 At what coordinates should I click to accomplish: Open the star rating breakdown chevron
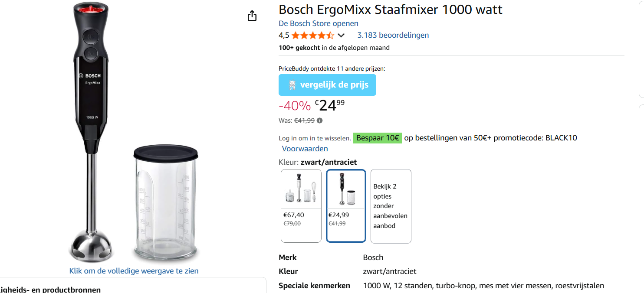342,35
